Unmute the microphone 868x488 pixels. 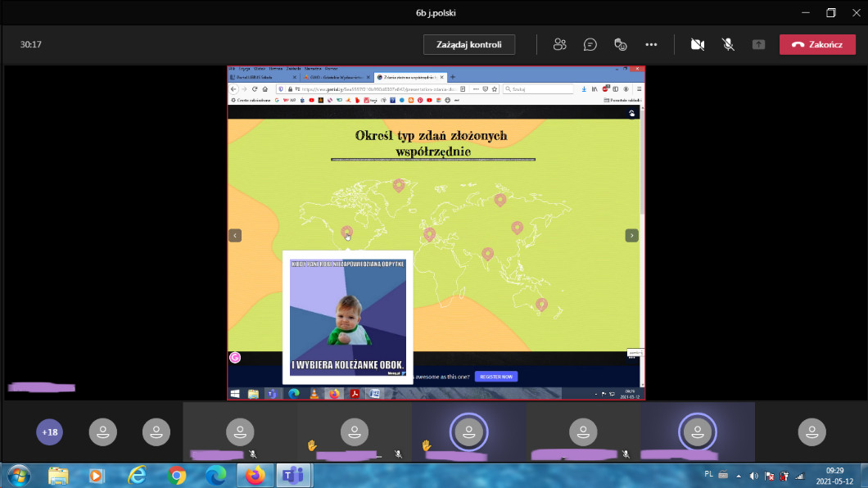pyautogui.click(x=728, y=44)
